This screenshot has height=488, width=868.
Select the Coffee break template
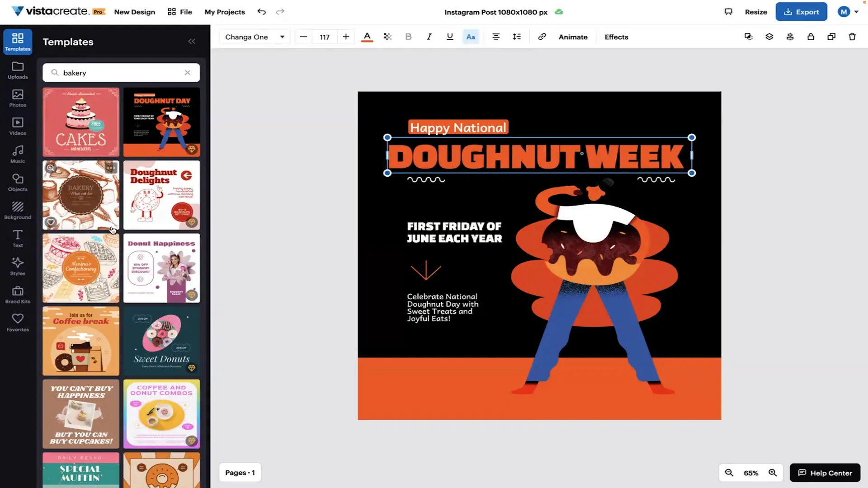coord(81,341)
